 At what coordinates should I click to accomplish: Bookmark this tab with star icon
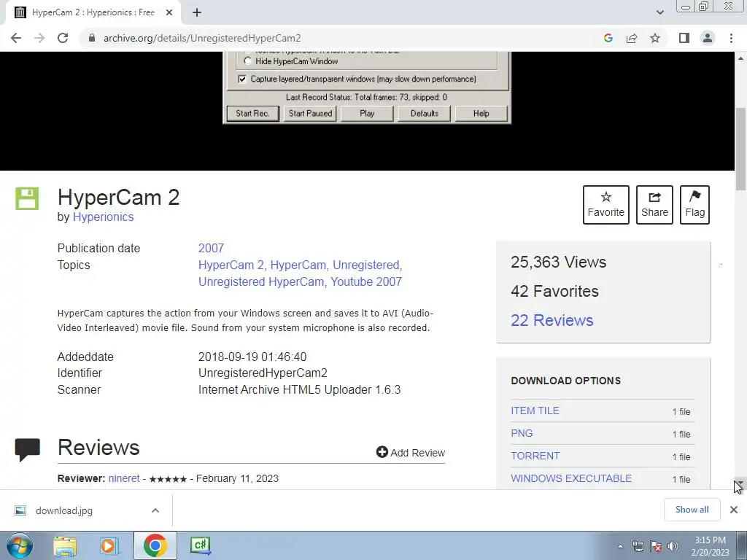655,38
